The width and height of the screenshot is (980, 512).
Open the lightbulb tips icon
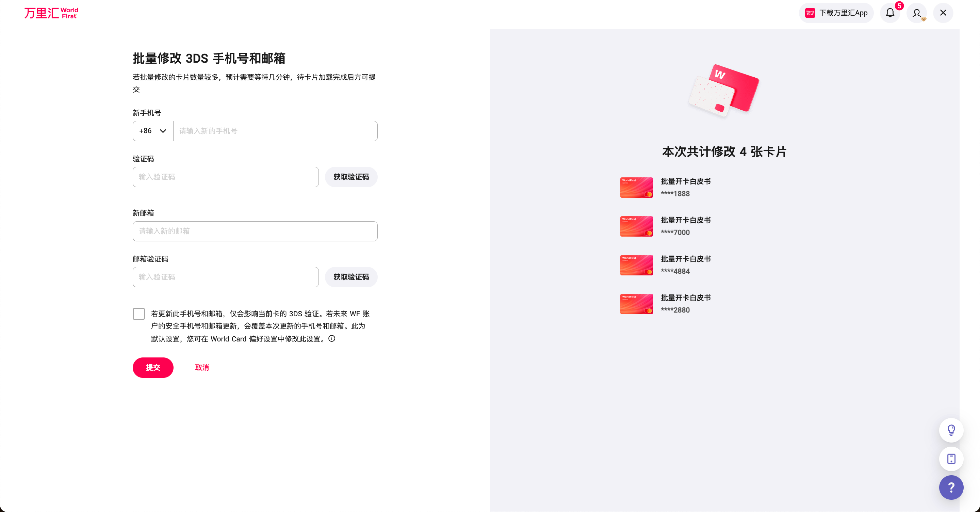(951, 430)
